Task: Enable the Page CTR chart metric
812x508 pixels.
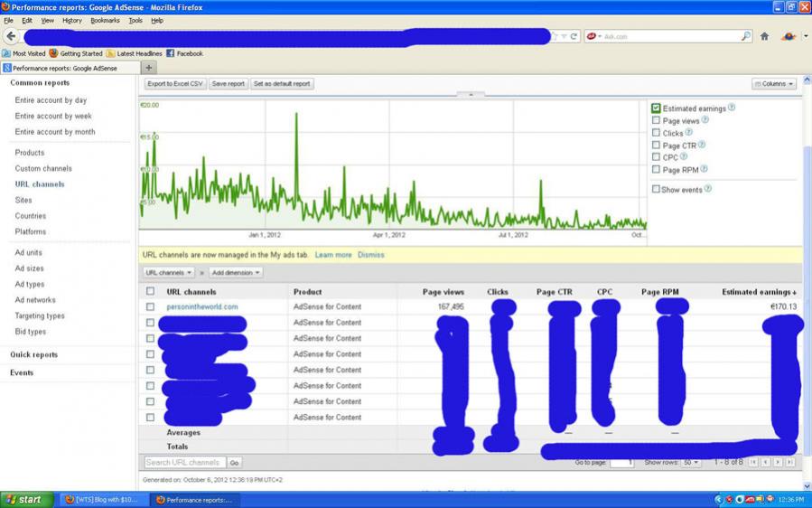Action: 656,146
